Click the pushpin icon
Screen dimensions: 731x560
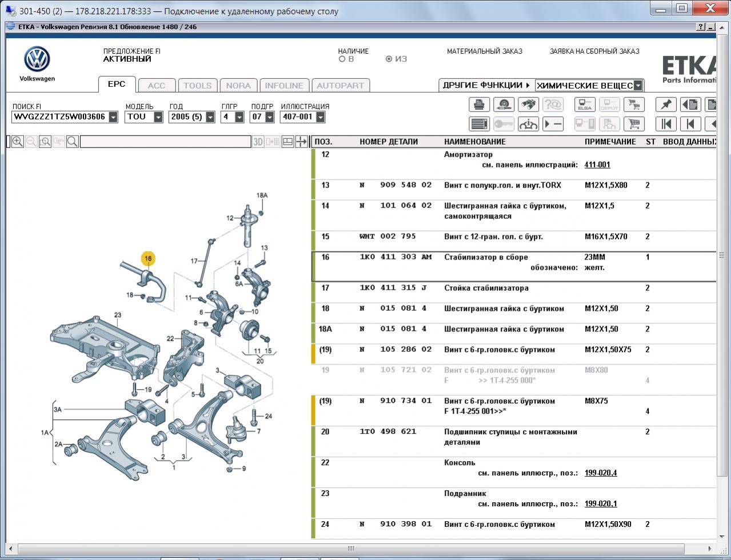pos(666,105)
